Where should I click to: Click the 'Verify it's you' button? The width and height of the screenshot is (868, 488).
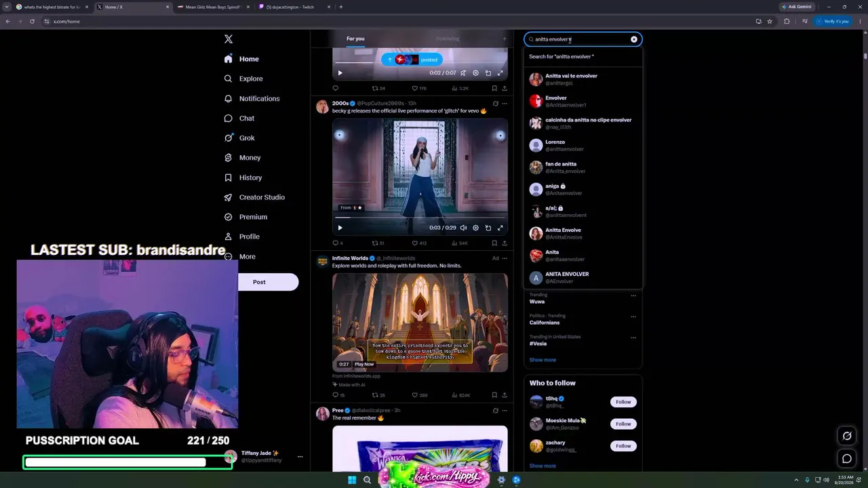[832, 21]
